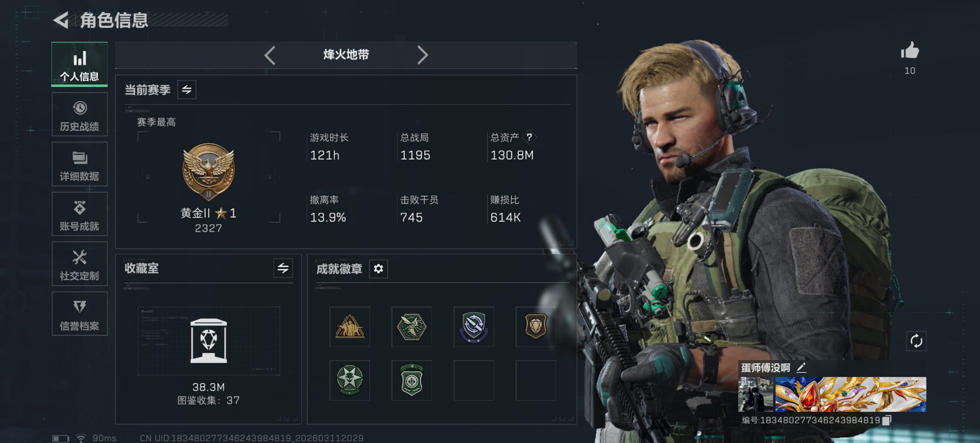Image resolution: width=980 pixels, height=443 pixels.
Task: Click the 总资产 question mark help icon
Action: point(529,137)
